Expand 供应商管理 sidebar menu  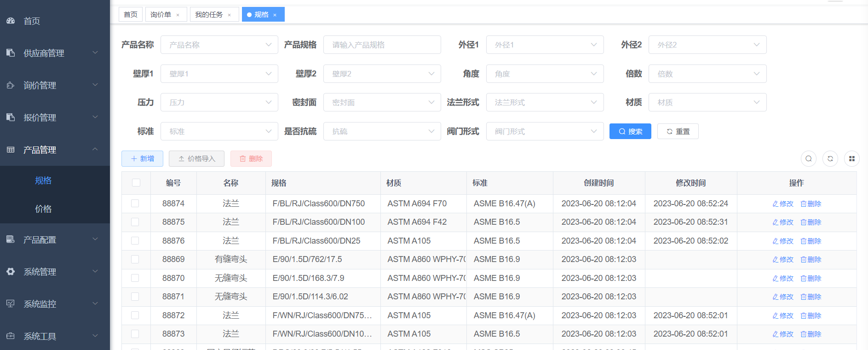tap(55, 53)
